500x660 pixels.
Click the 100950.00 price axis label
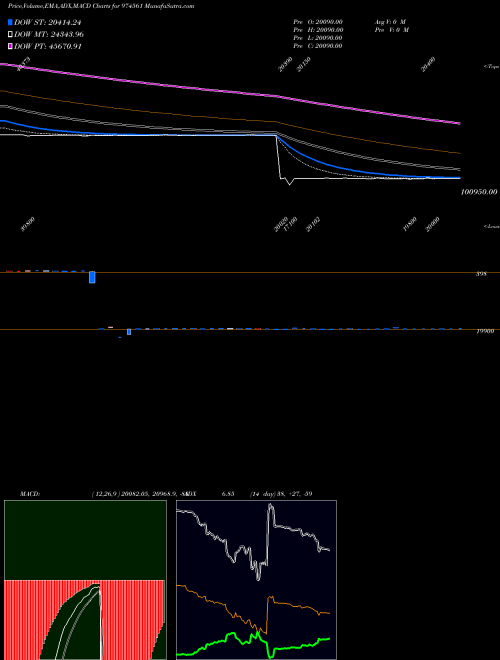pyautogui.click(x=479, y=192)
